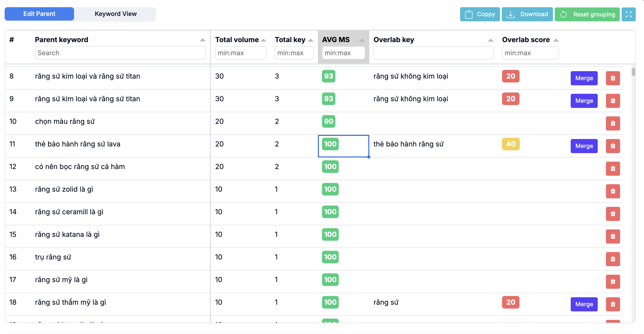Screen dimensions: 644x334
Task: Sort by Overlab key arrow
Action: (x=490, y=40)
